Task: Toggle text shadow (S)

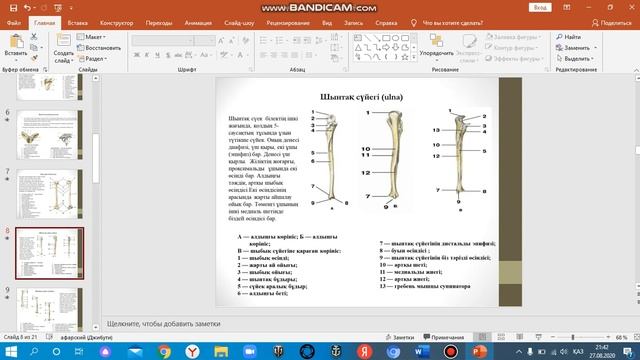Action: (168, 55)
